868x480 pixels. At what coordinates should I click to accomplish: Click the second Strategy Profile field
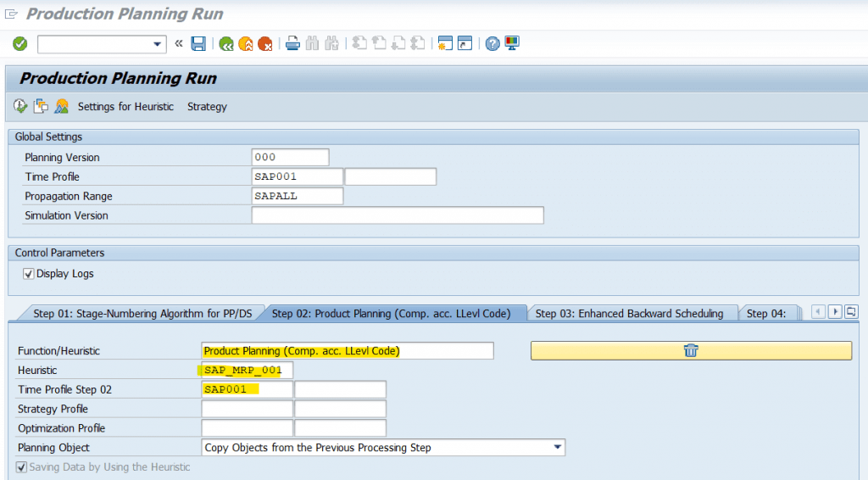[340, 409]
